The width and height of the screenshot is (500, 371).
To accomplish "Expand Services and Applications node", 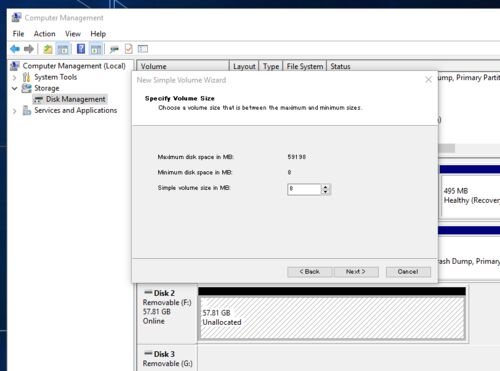I will pos(14,111).
